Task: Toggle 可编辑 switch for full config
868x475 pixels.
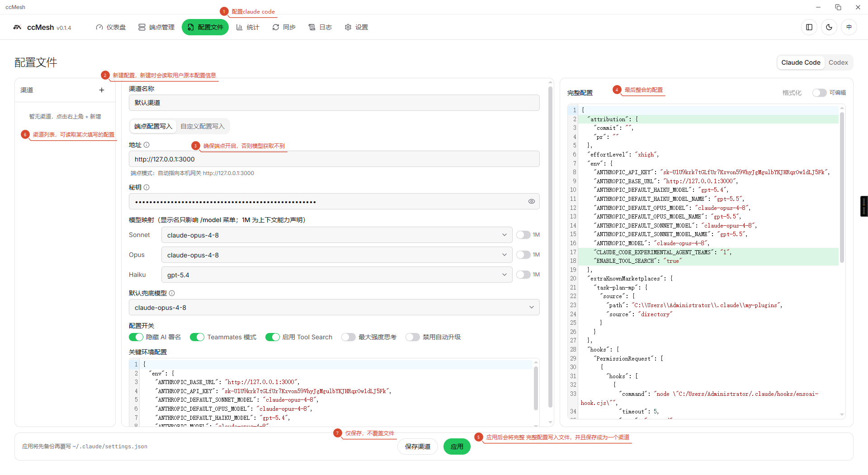Action: pyautogui.click(x=819, y=93)
